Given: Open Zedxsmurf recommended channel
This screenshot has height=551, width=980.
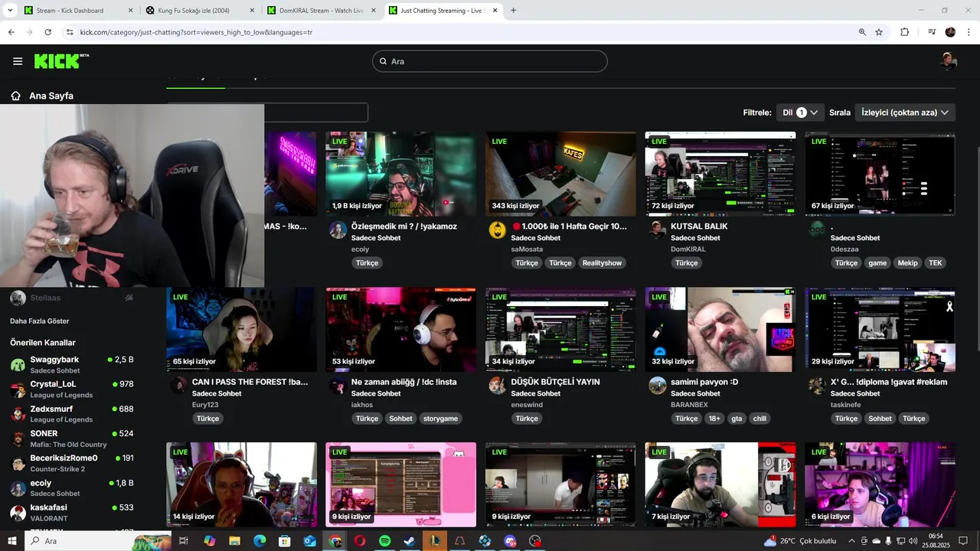Looking at the screenshot, I should pos(73,413).
